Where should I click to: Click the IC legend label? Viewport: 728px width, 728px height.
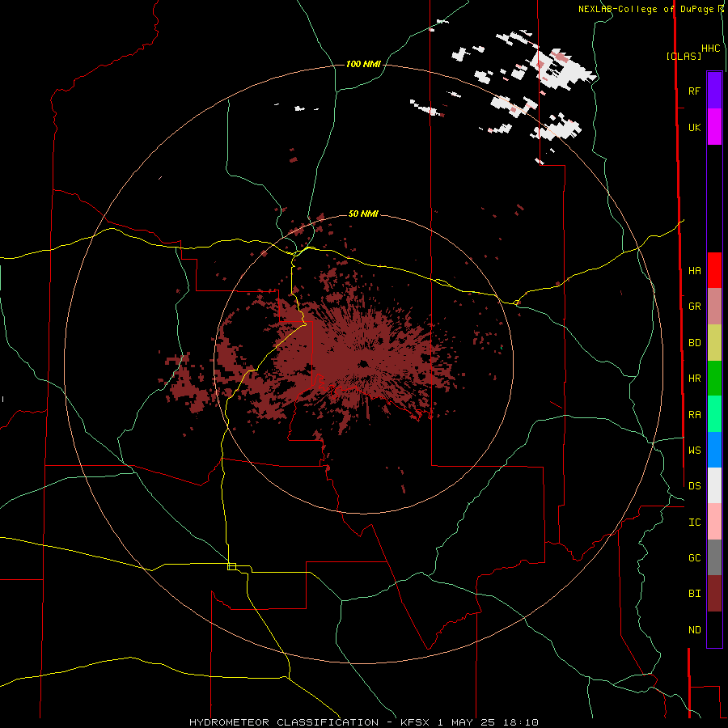(x=694, y=523)
